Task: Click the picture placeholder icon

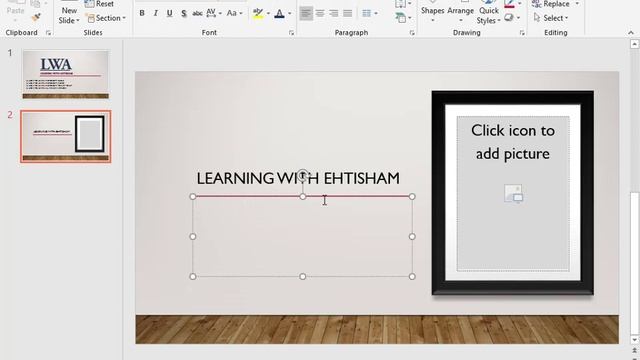Action: pyautogui.click(x=513, y=193)
